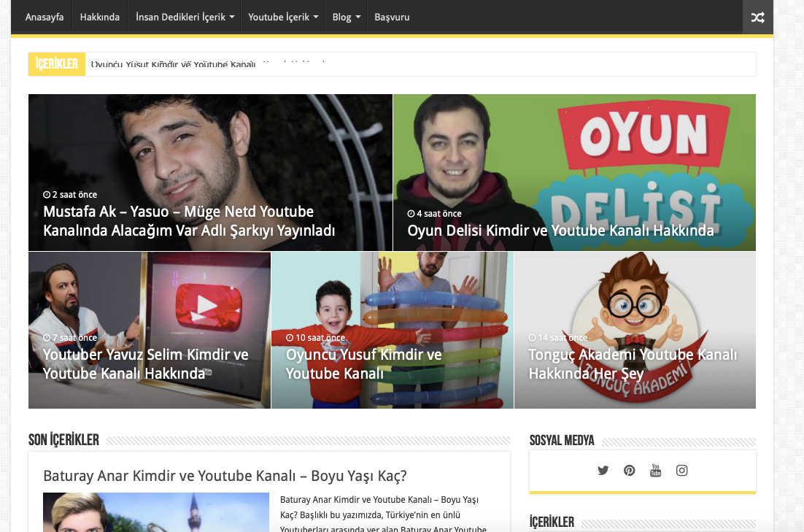This screenshot has width=804, height=532.
Task: Open the Twitter social media icon
Action: (603, 471)
